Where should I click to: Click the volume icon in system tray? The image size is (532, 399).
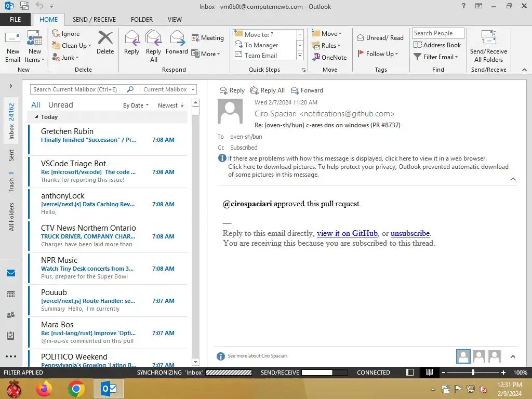click(483, 389)
